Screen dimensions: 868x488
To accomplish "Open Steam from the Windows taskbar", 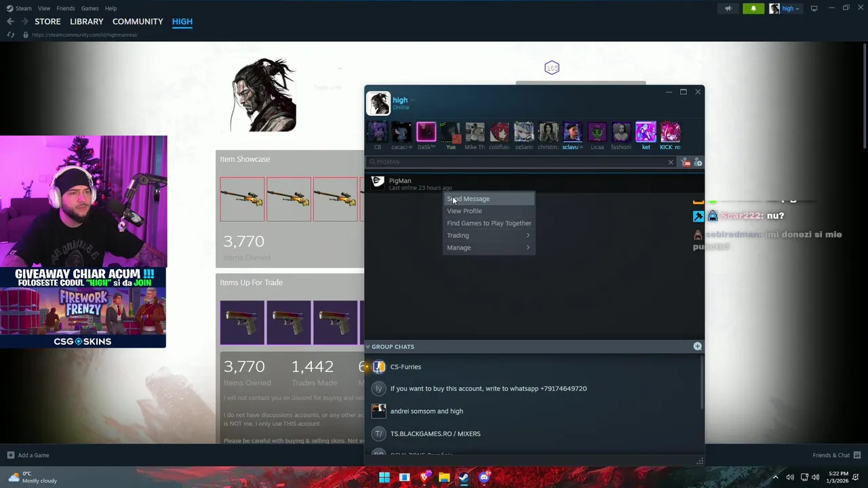I will [464, 478].
